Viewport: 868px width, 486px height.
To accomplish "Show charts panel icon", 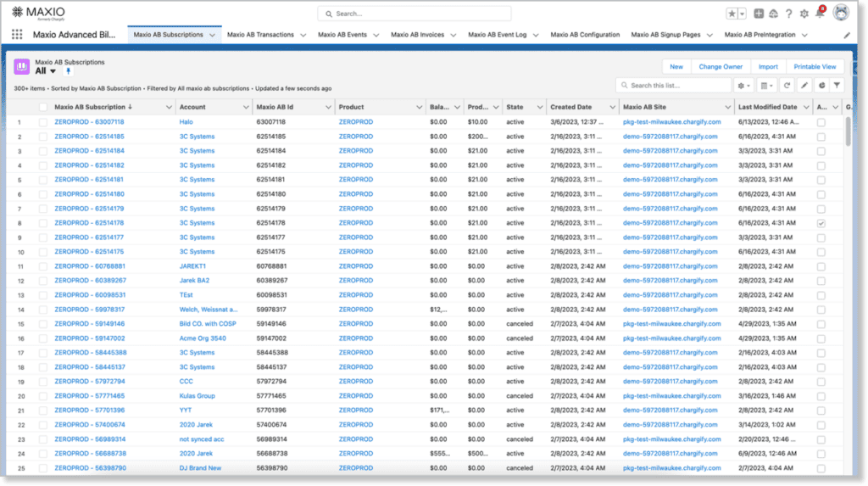I will (821, 86).
